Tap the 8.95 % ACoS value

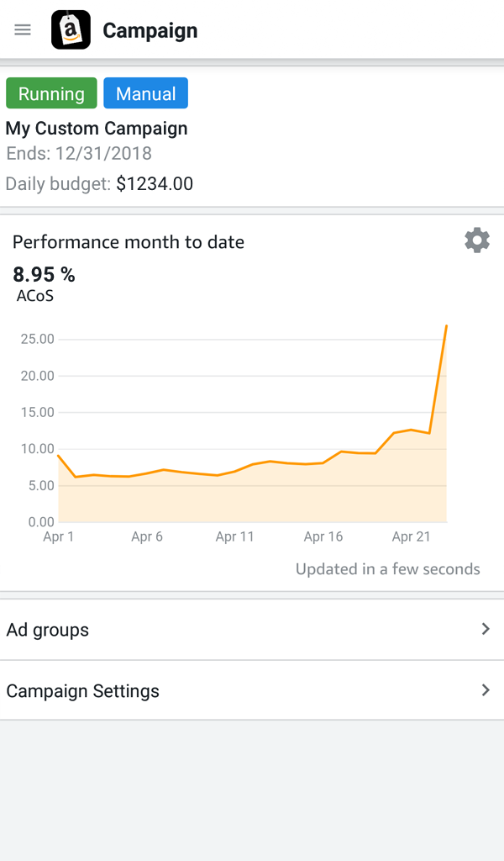(x=44, y=274)
